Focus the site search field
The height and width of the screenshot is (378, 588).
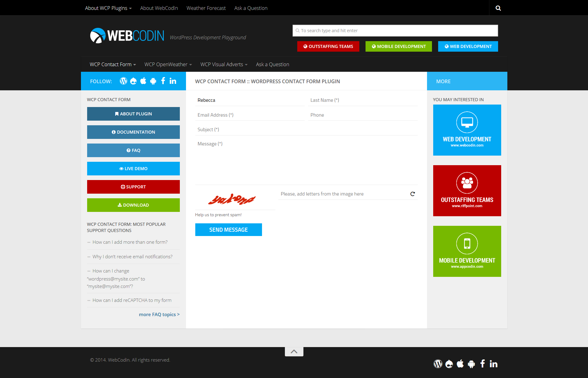point(395,31)
